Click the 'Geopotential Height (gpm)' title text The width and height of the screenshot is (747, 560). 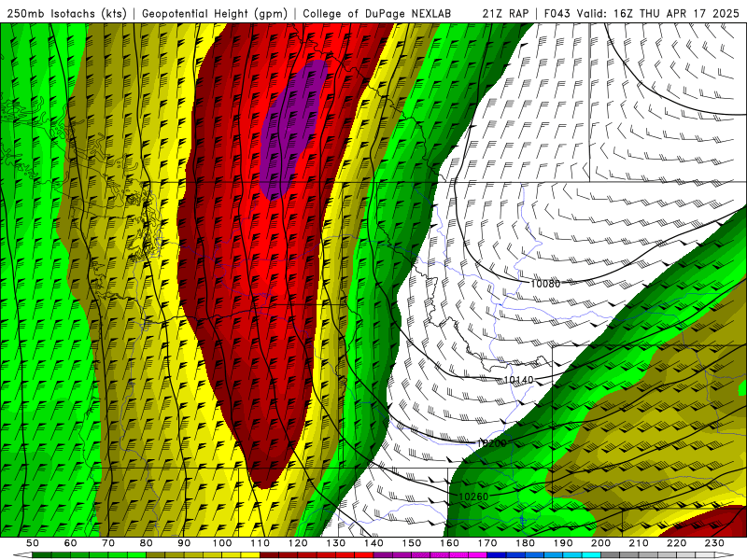[x=215, y=13]
